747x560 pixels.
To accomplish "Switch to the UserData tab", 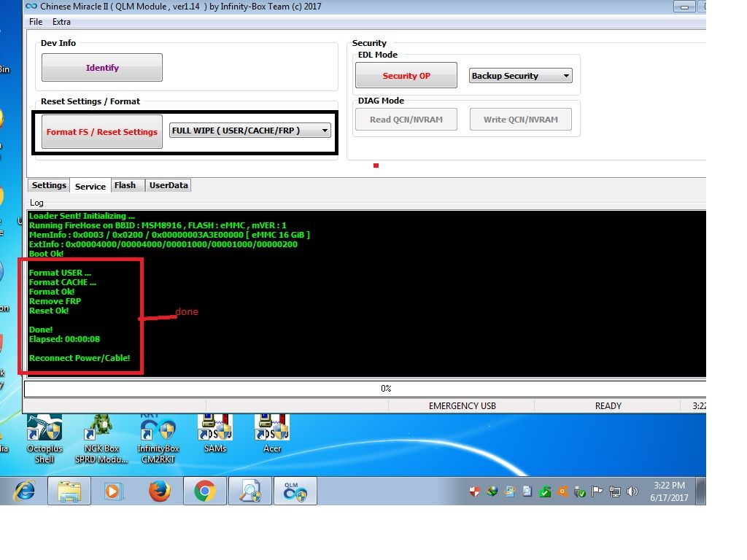I will pos(169,185).
